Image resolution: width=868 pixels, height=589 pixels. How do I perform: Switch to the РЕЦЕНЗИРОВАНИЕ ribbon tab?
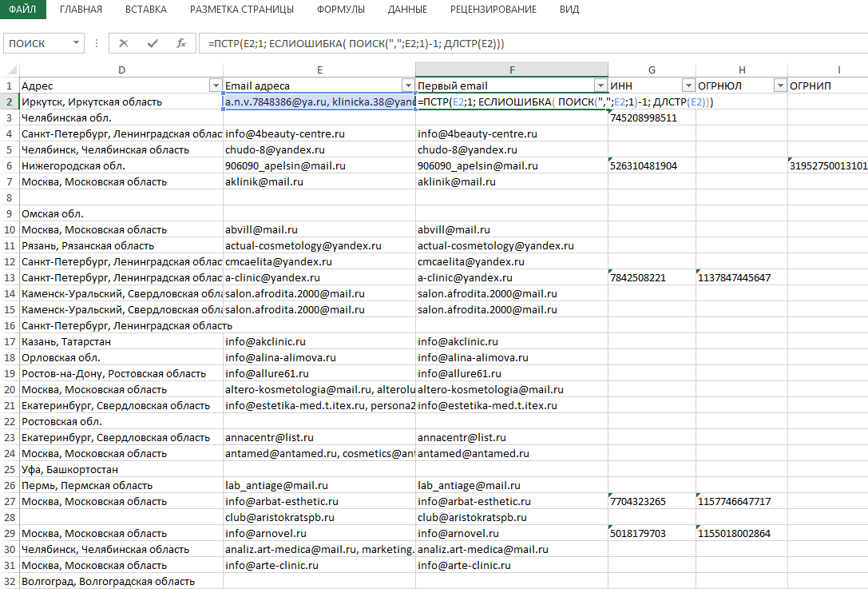point(493,10)
